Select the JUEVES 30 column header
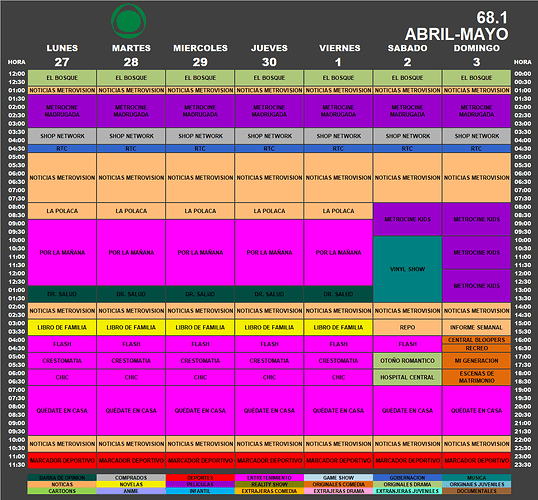Viewport: 538px width, 500px height. pos(269,55)
